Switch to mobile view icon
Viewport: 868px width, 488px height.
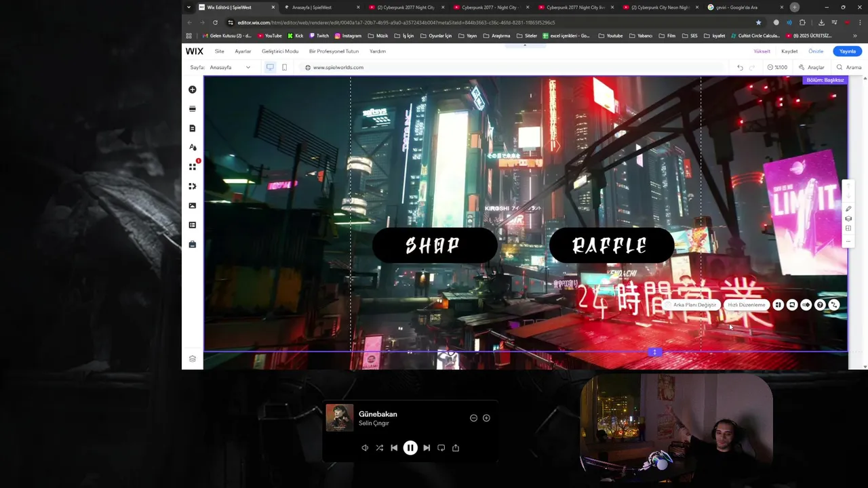click(x=284, y=67)
